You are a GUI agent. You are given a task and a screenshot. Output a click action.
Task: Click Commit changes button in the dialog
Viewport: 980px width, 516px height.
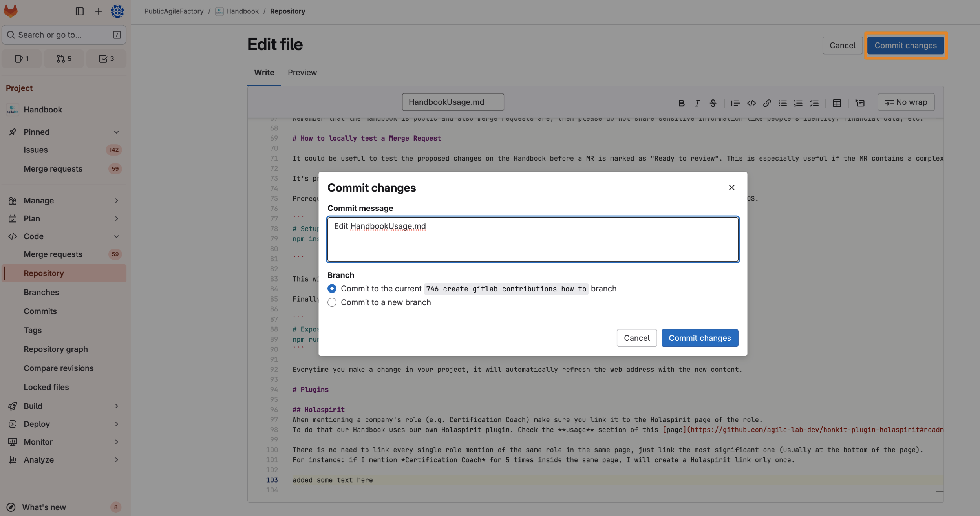tap(700, 338)
